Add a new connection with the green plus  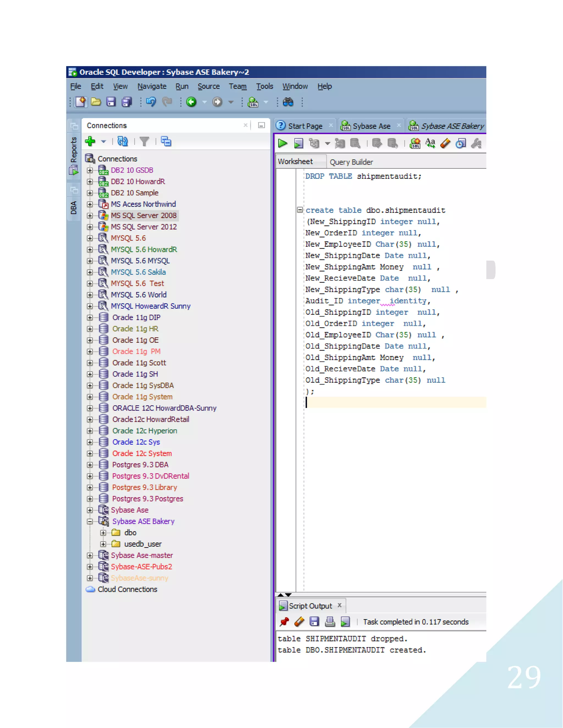click(90, 141)
